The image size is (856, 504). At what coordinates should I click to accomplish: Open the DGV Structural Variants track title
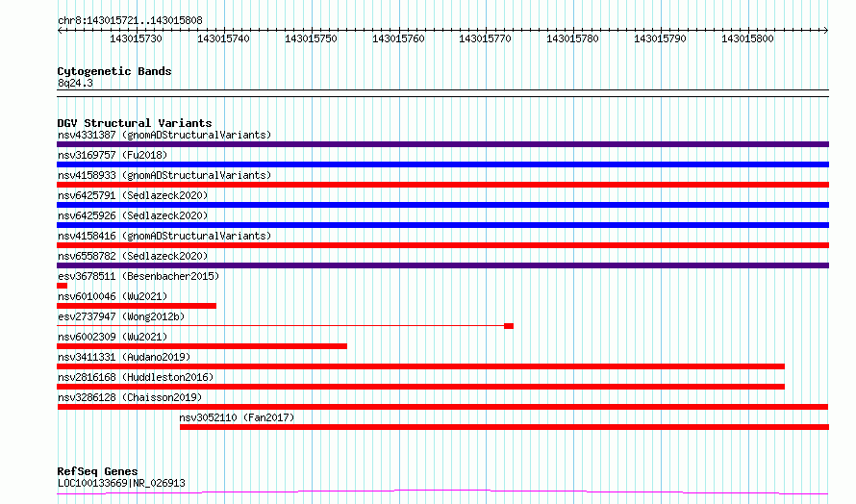point(135,123)
